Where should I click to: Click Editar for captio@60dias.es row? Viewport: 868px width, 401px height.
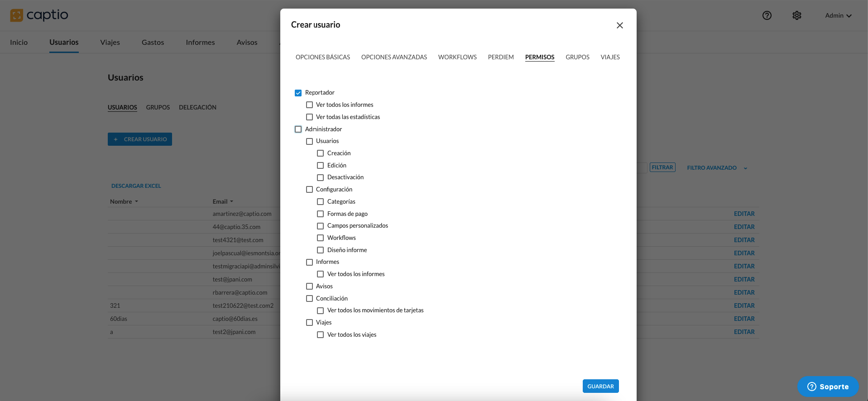[744, 319]
